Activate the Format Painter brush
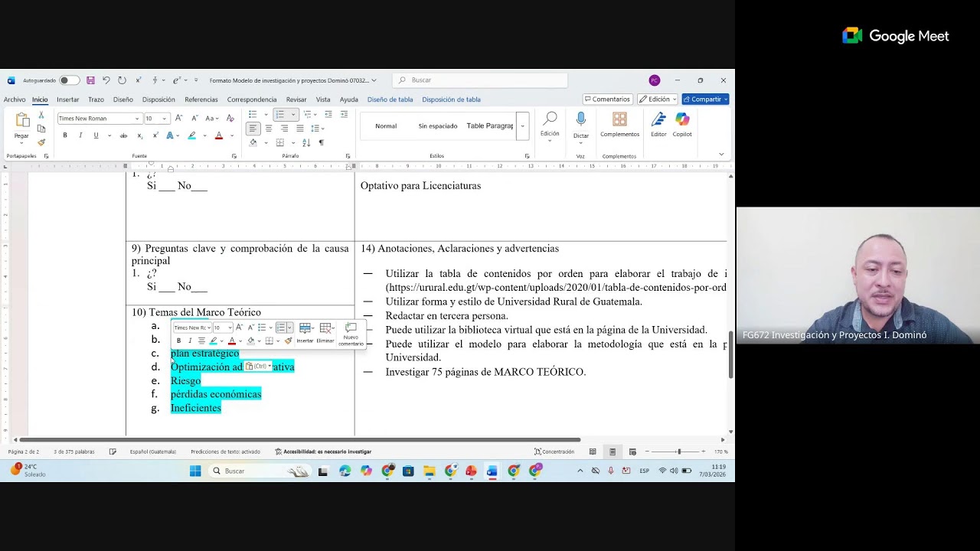 (x=41, y=142)
